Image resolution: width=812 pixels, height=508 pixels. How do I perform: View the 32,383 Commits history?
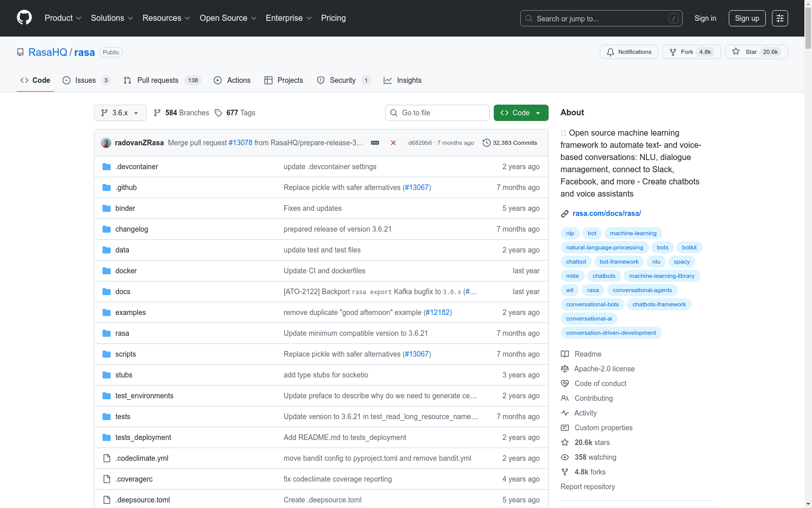[510, 143]
